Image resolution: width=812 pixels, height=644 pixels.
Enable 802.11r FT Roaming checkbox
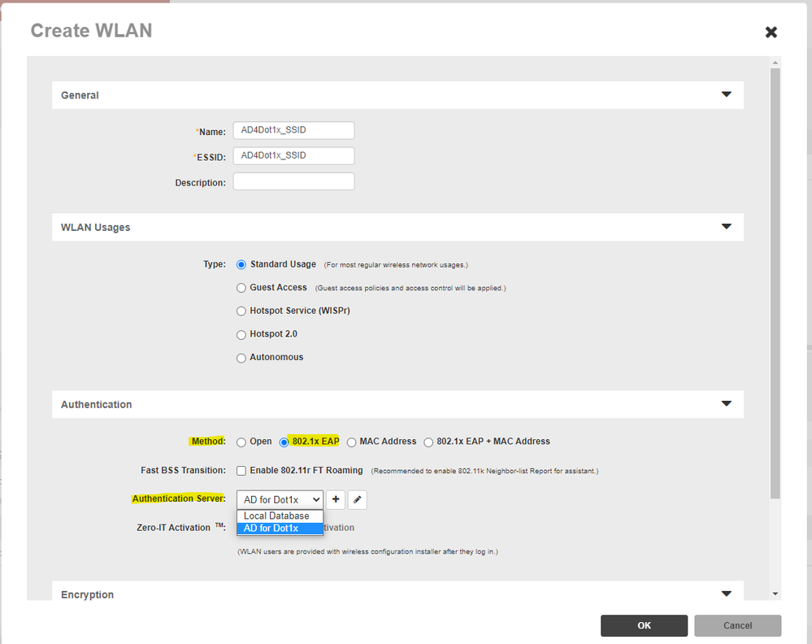(241, 471)
